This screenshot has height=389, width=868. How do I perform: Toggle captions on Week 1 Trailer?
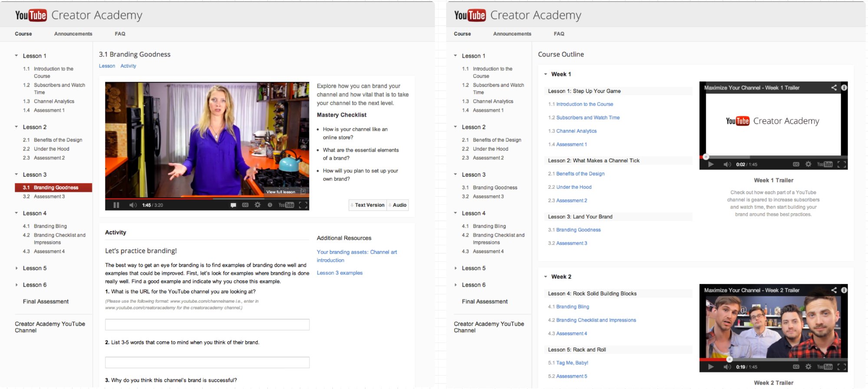coord(796,164)
